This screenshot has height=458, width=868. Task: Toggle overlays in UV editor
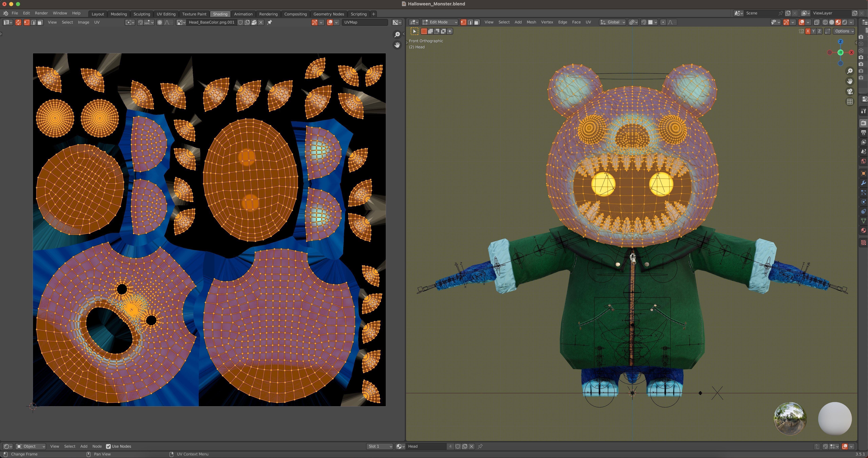pos(330,22)
